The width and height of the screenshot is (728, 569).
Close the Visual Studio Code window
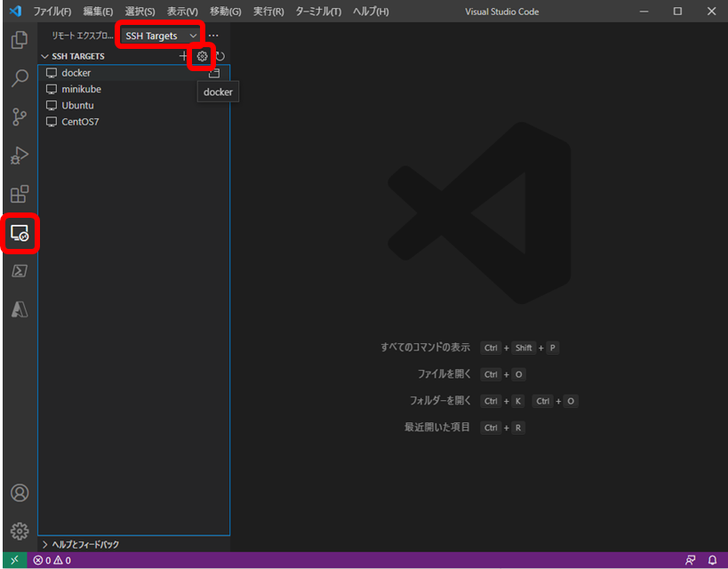(x=712, y=12)
